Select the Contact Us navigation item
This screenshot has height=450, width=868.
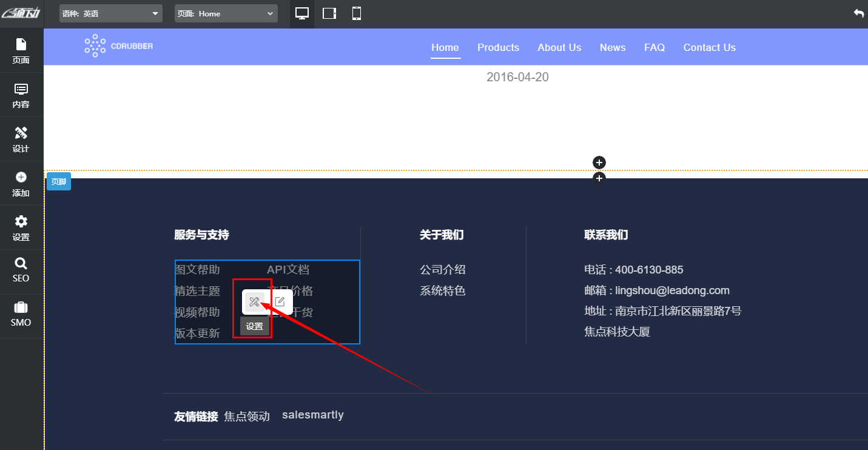click(709, 47)
